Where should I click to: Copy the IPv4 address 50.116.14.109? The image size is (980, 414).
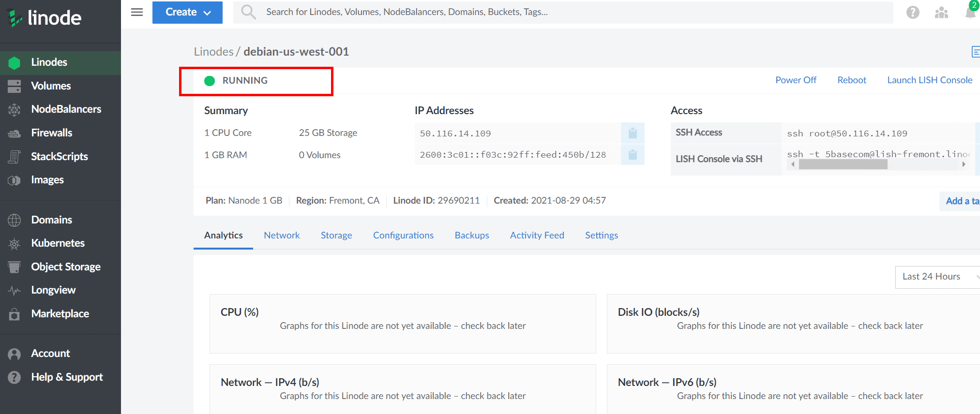[633, 133]
